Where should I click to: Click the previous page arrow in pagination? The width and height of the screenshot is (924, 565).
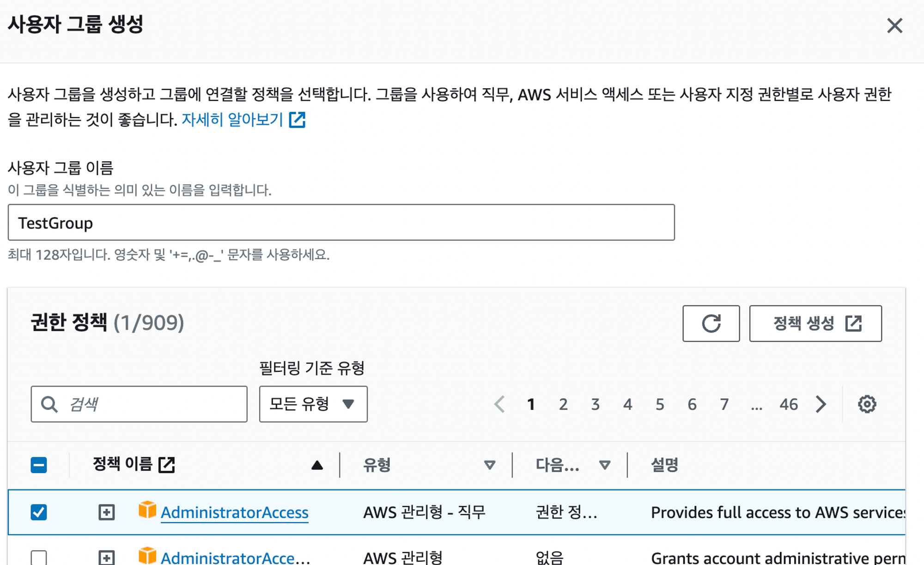(499, 404)
